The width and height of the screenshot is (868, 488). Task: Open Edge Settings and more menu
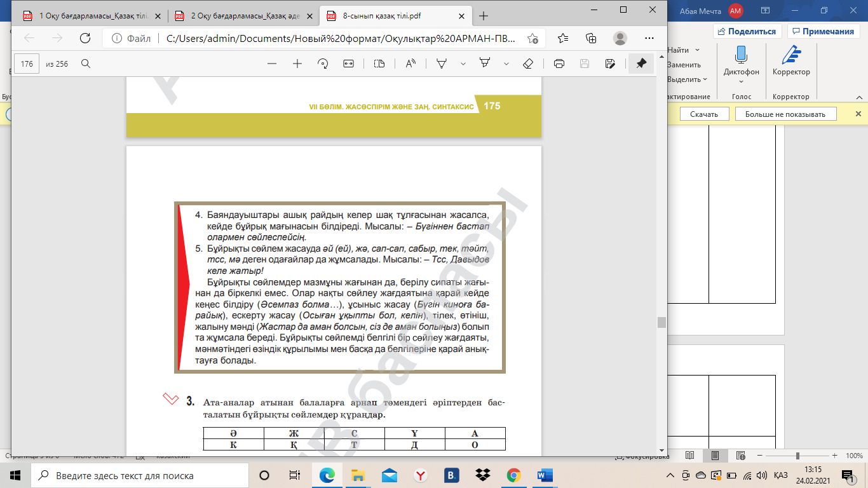648,38
